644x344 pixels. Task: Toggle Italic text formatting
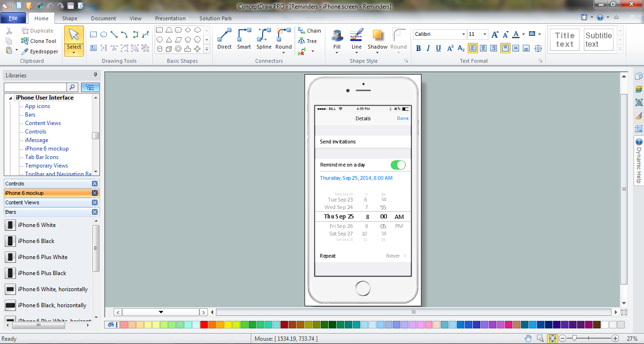[428, 48]
